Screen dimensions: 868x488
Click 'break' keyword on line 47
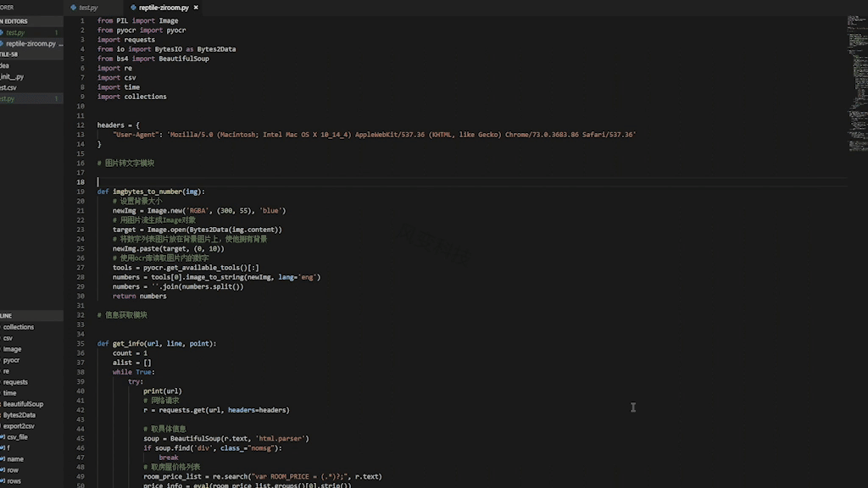pyautogui.click(x=169, y=457)
